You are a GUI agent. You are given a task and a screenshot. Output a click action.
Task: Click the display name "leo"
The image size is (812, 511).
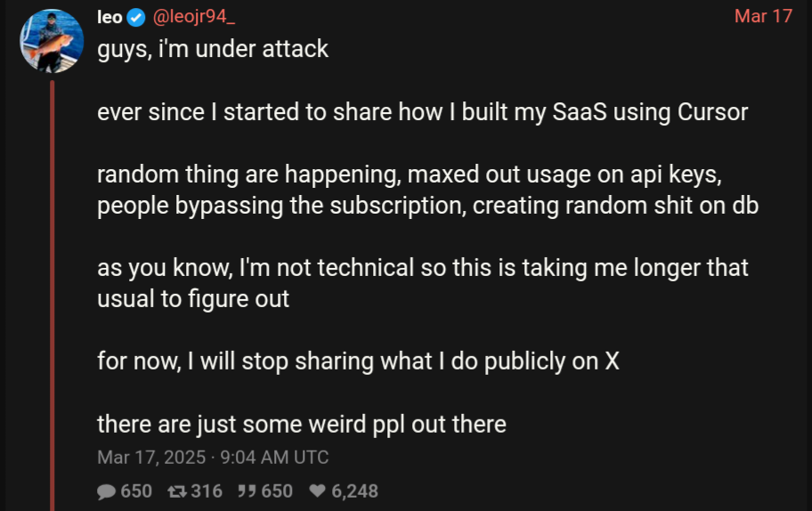coord(110,17)
